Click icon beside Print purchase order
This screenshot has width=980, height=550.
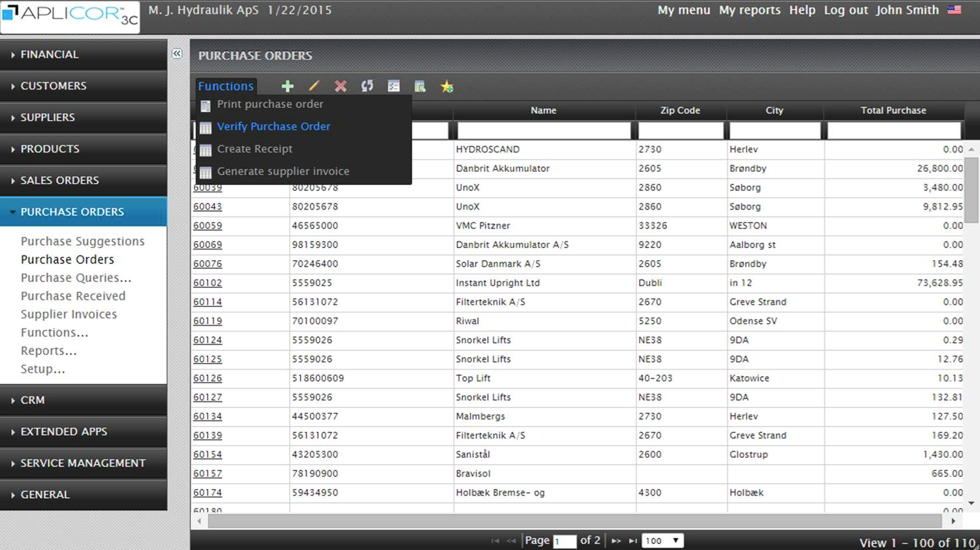point(206,105)
